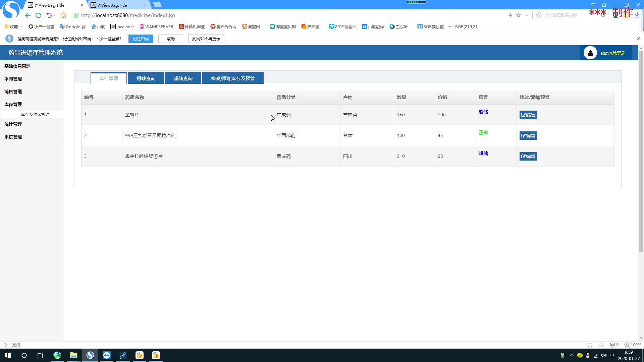Edit the 奥美拉唑镁肠溶片 row with 编辑
This screenshot has height=362, width=644.
click(x=528, y=157)
